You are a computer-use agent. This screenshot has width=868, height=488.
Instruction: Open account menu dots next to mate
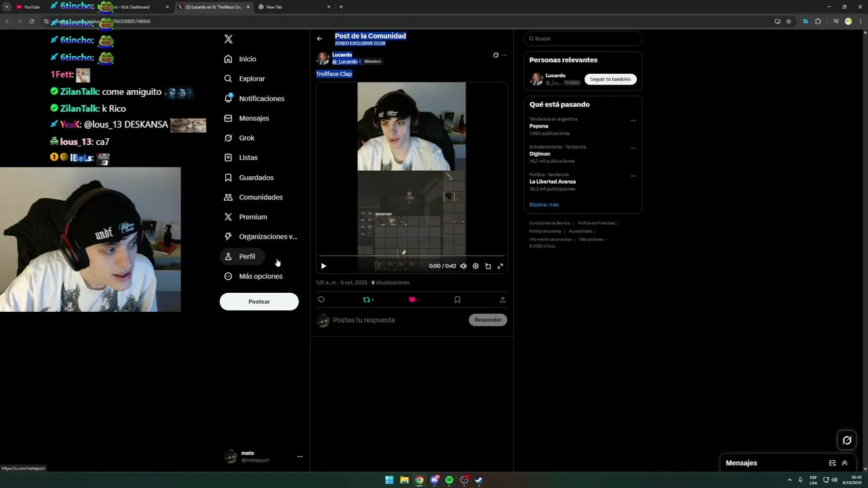pos(300,456)
